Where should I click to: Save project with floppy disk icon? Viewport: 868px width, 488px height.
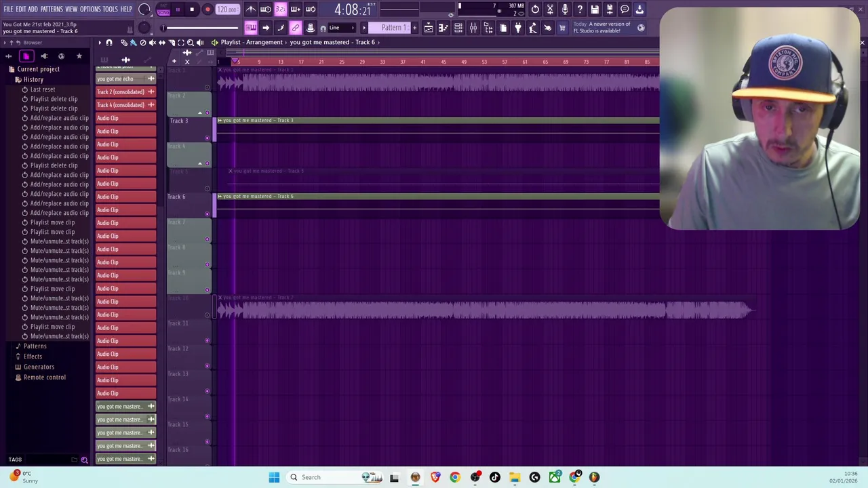click(595, 9)
